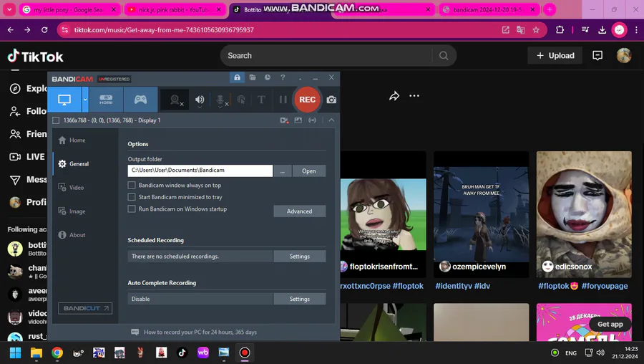Switch to 'my little pony - Google Search' tab
The image size is (644, 364).
pos(69,9)
